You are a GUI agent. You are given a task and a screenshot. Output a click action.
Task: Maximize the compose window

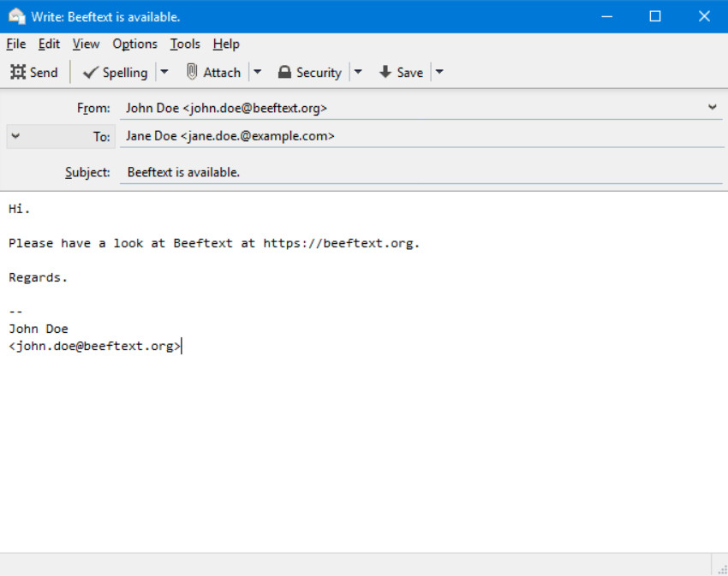coord(655,17)
